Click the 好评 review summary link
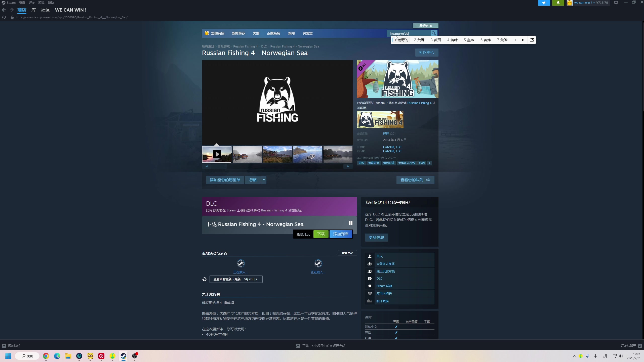Screen dimensions: 644x362 [x=386, y=134]
